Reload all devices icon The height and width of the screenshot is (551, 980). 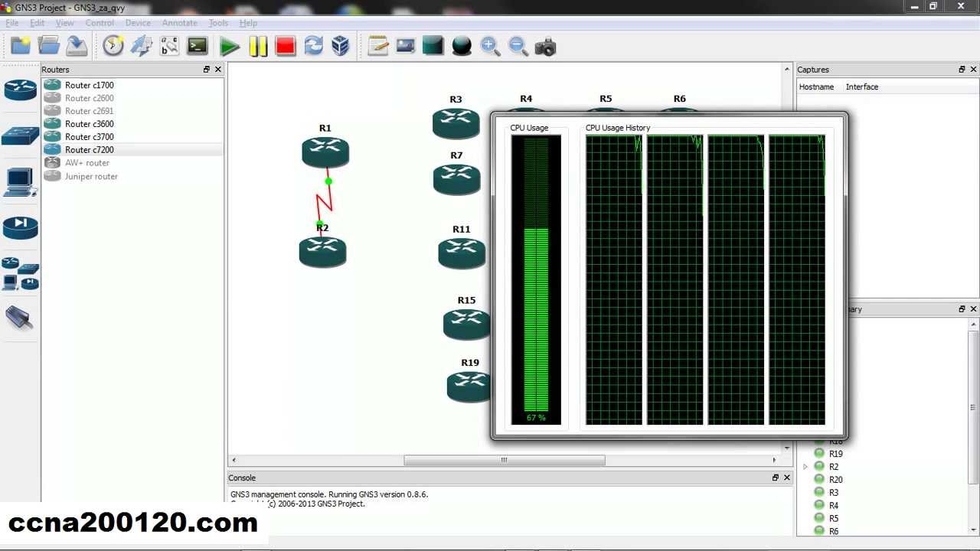pos(313,46)
